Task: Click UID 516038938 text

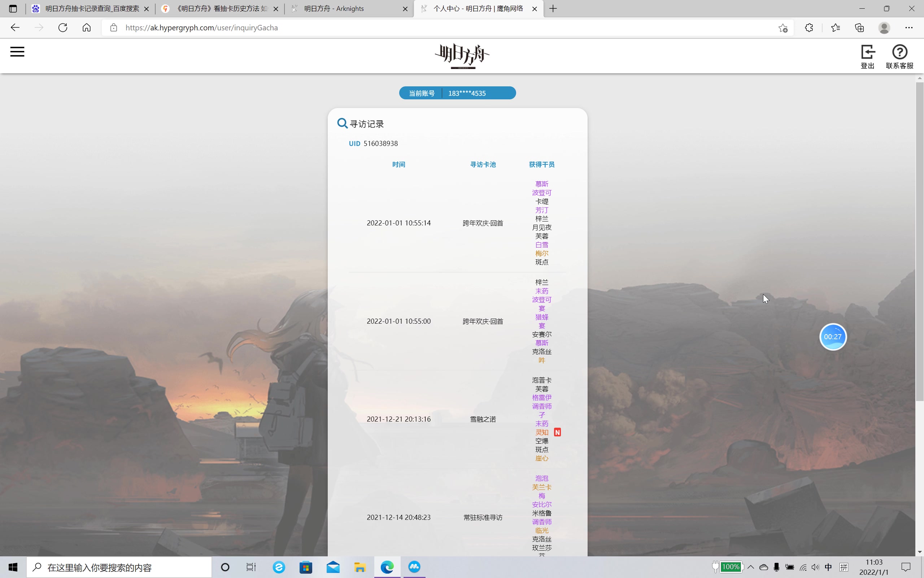Action: [373, 143]
